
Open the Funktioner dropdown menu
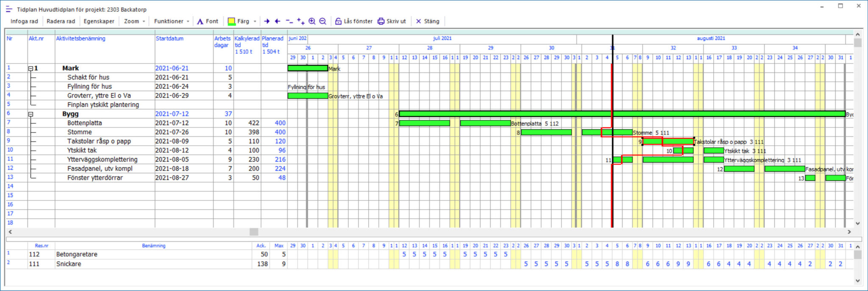pyautogui.click(x=171, y=21)
